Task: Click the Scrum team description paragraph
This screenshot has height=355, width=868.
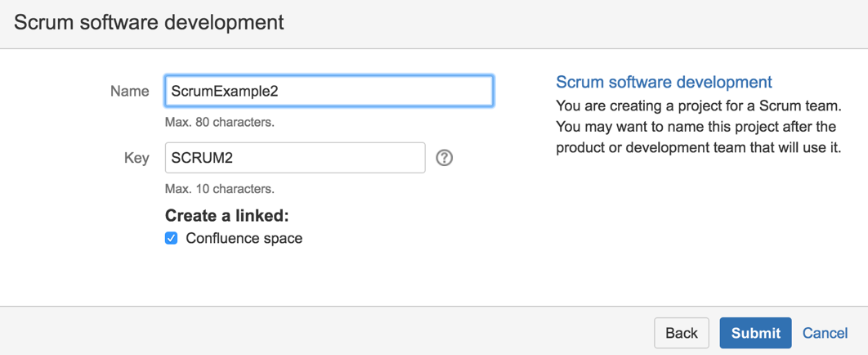Action: (699, 127)
